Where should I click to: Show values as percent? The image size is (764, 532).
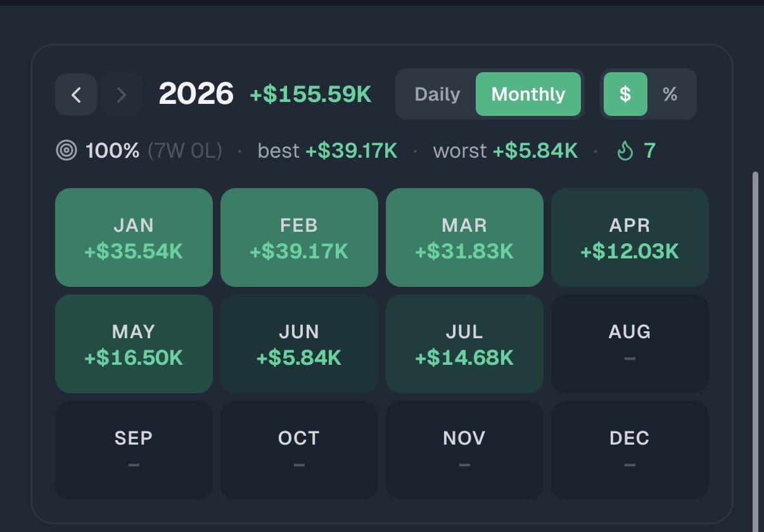click(670, 94)
